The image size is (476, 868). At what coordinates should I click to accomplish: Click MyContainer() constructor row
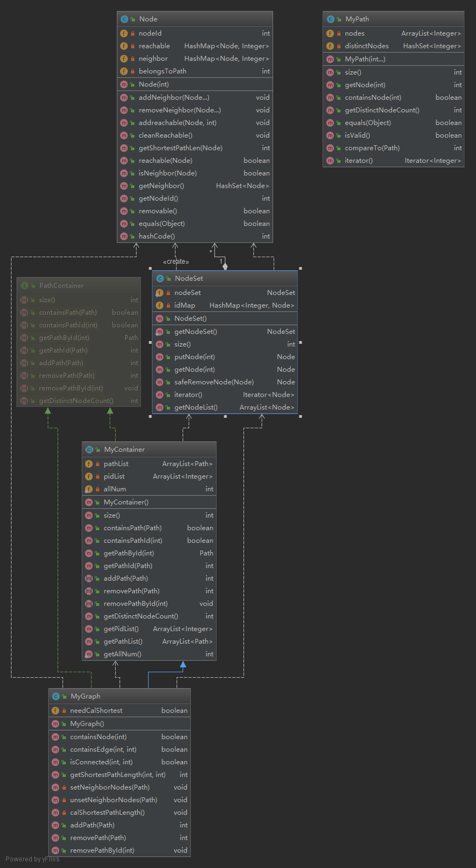[149, 502]
